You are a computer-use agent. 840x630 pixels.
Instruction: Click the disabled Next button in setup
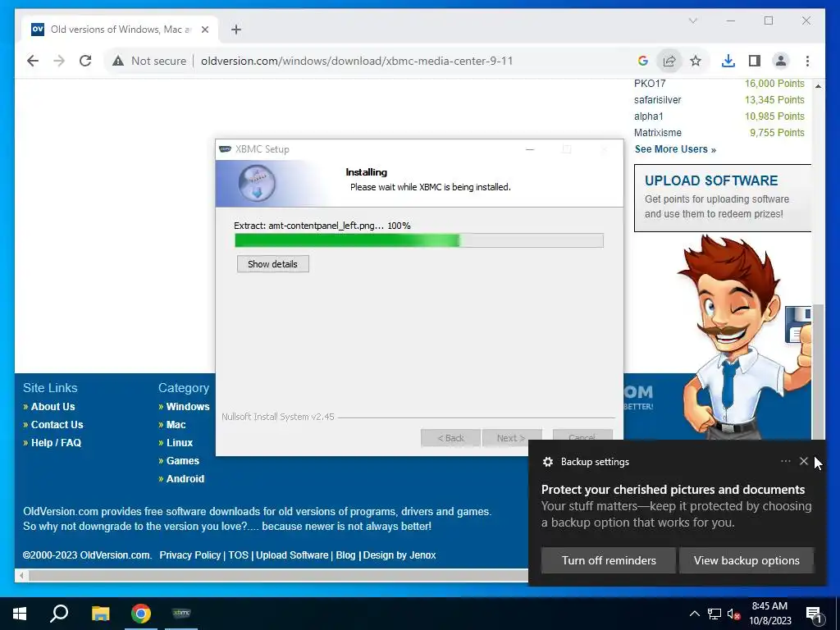tap(512, 438)
